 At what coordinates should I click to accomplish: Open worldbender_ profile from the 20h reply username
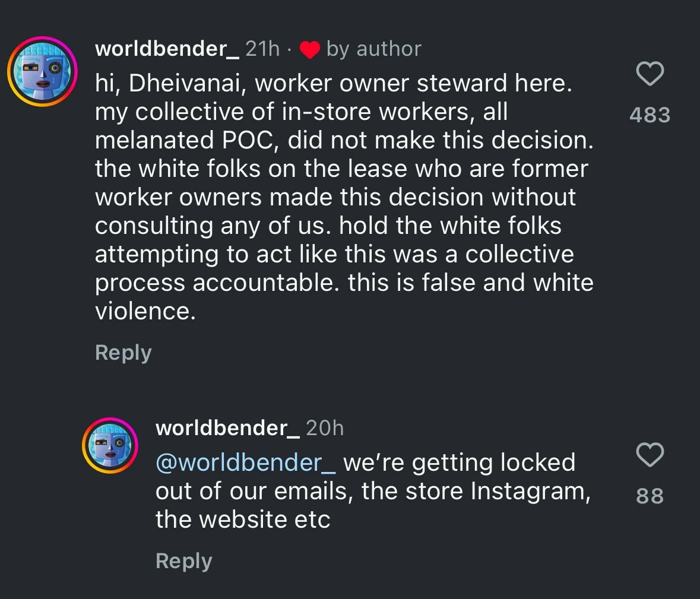tap(227, 427)
